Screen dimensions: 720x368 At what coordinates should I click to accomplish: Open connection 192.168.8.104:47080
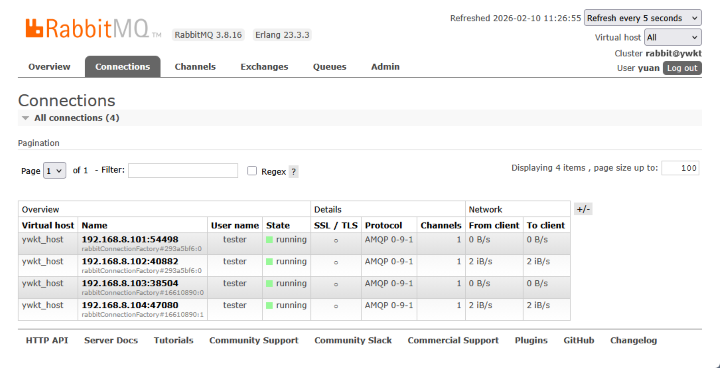point(130,305)
